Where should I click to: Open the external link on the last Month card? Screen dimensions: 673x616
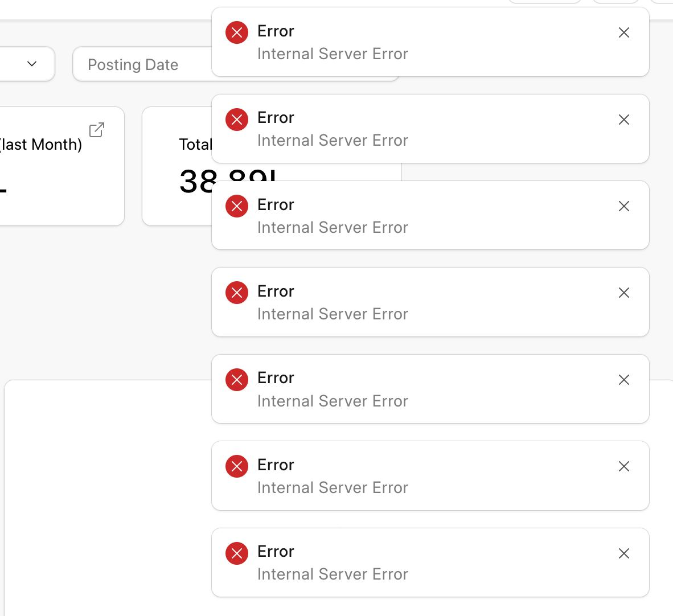point(96,130)
